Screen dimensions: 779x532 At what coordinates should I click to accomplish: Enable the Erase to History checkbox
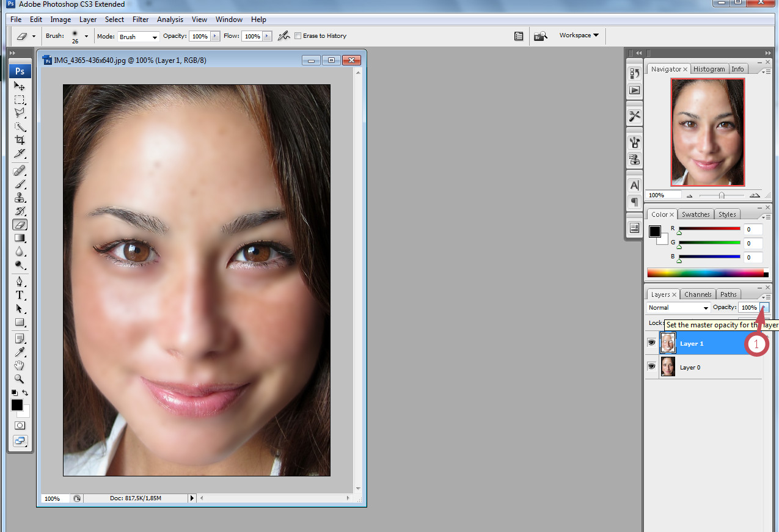pos(298,36)
